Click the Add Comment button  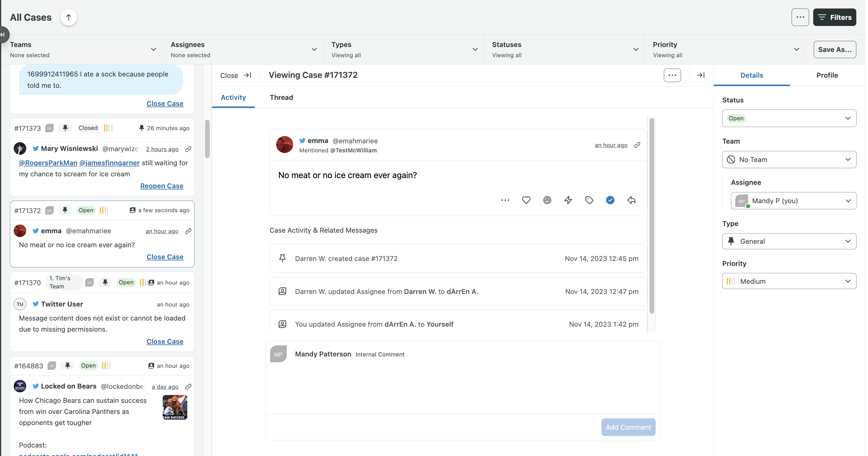628,427
